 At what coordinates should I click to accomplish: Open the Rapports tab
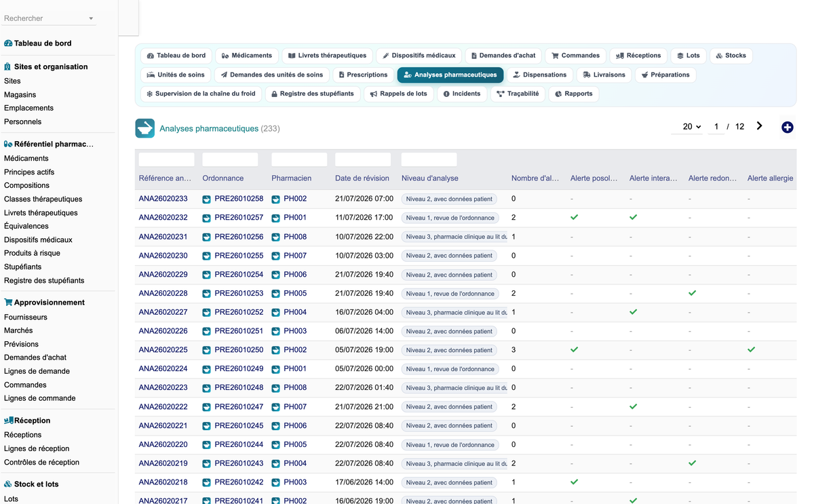pos(573,94)
